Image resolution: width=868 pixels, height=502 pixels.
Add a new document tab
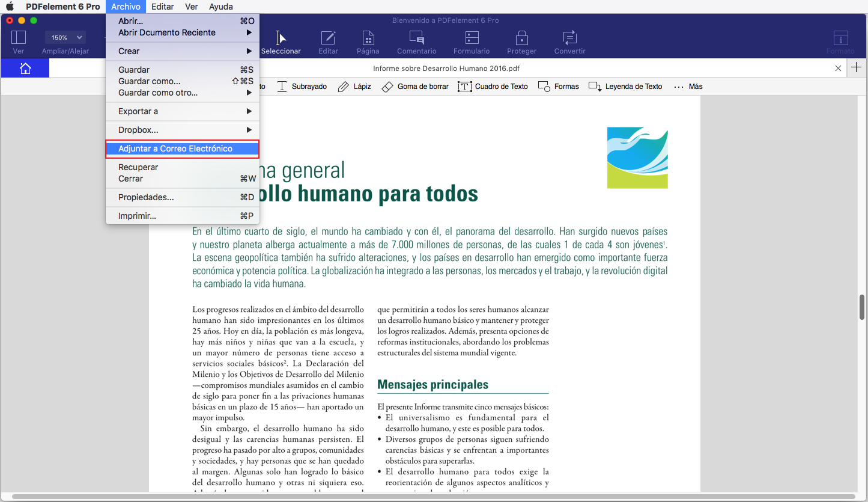857,67
